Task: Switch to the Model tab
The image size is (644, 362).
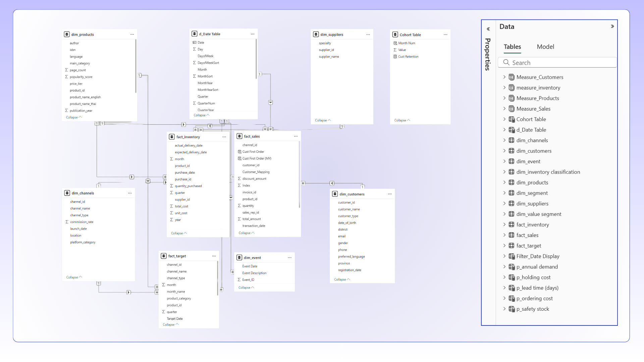Action: click(x=545, y=47)
